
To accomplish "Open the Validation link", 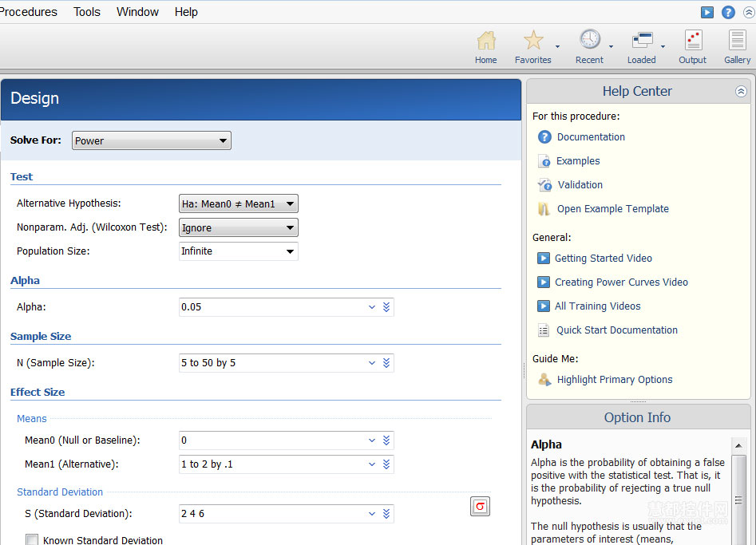I will (x=580, y=185).
